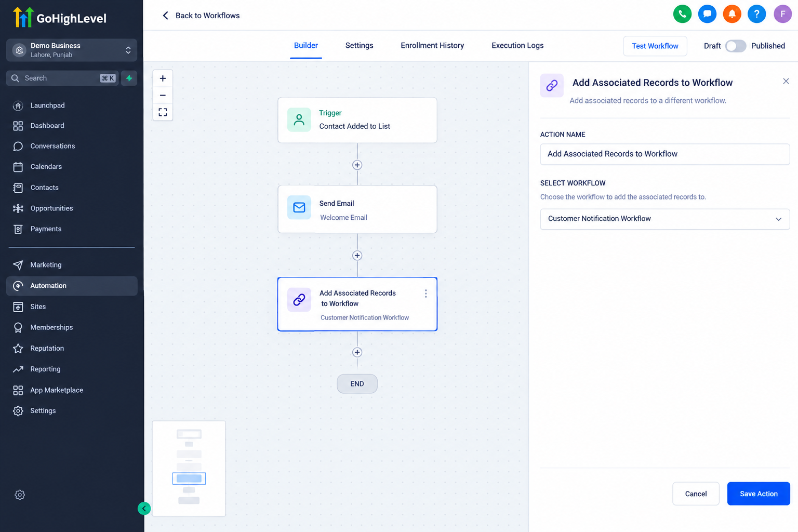The width and height of the screenshot is (798, 532).
Task: Open Reputation in the sidebar
Action: pos(72,349)
